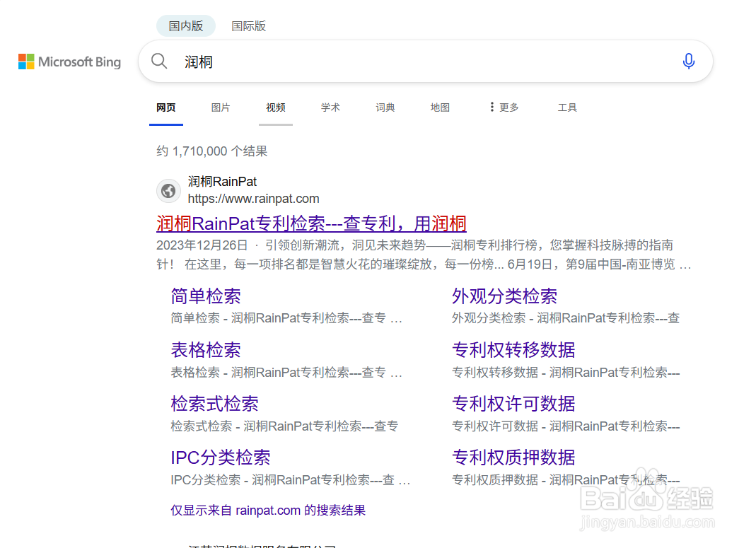This screenshot has height=548, width=756.
Task: Select the 网页 tab
Action: [x=166, y=107]
